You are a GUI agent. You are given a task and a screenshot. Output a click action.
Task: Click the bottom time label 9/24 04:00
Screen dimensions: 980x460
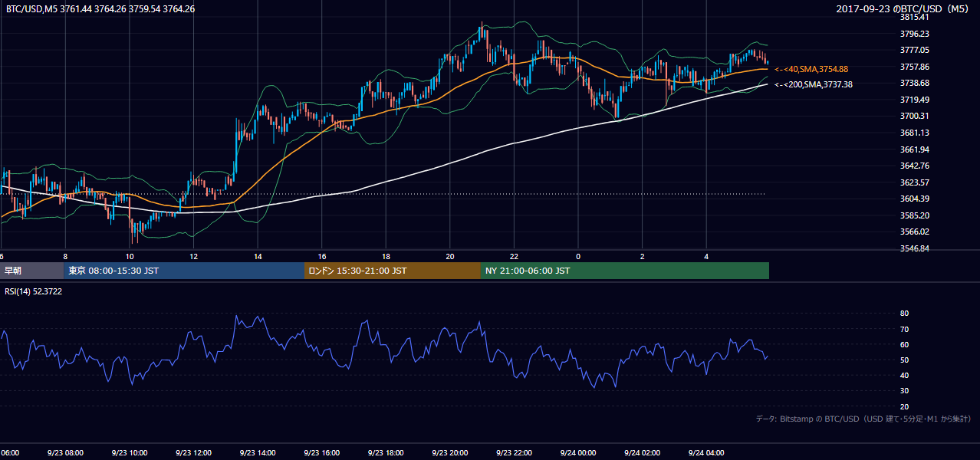706,453
